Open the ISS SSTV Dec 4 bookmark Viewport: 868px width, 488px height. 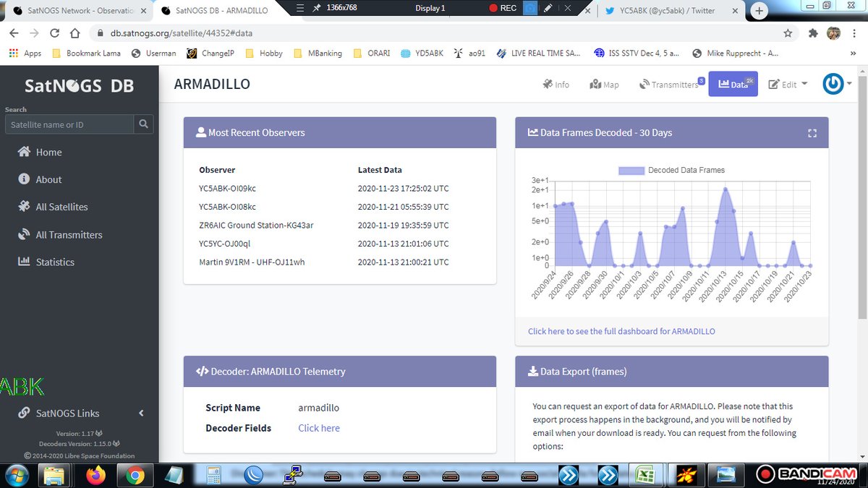pos(637,53)
